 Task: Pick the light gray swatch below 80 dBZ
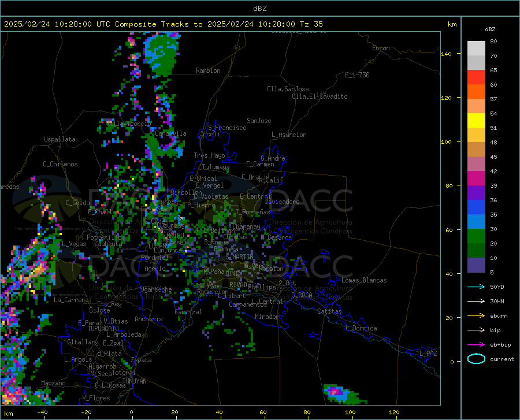[476, 49]
